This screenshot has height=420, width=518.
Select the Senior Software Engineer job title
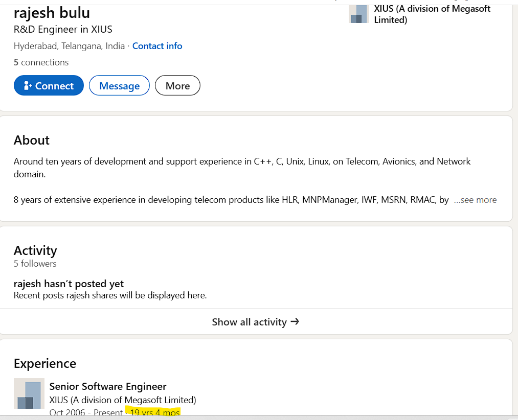coord(108,386)
